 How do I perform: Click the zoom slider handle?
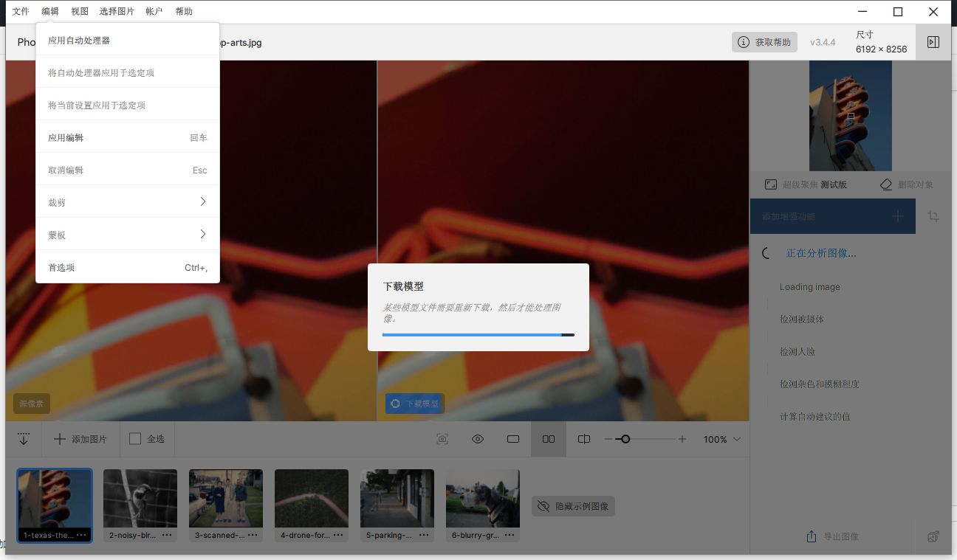point(625,439)
